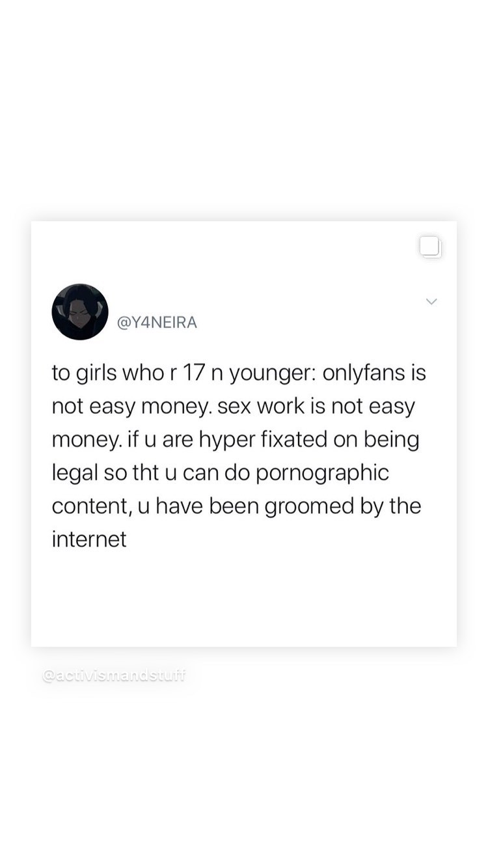Image resolution: width=488 pixels, height=868 pixels.
Task: Select the tweet's first line about girls 17
Action: click(x=239, y=373)
